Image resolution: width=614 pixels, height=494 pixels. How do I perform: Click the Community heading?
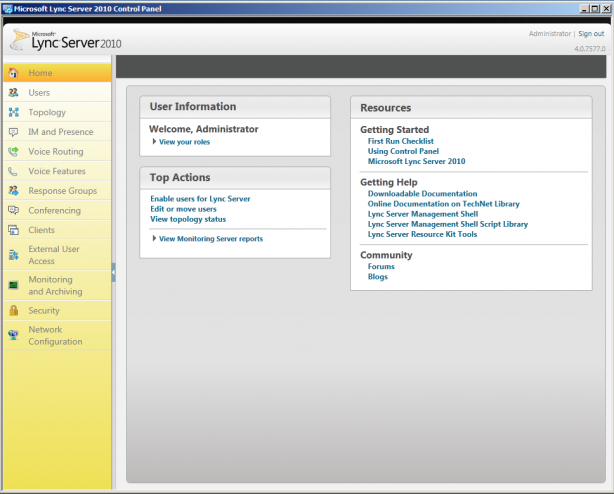[x=386, y=255]
